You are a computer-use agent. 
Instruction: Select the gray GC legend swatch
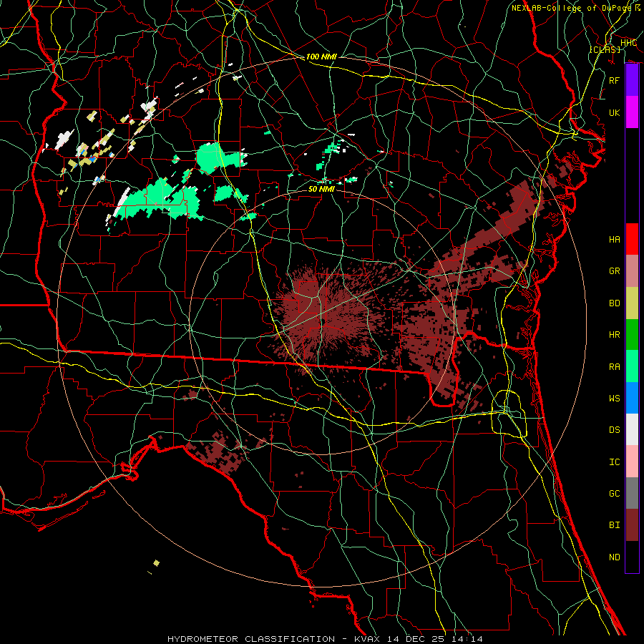point(632,493)
